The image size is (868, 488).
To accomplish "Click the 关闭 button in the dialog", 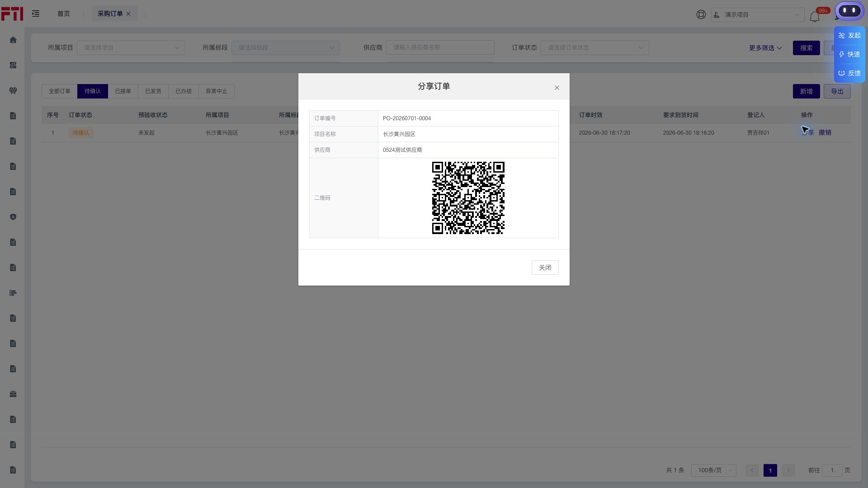I will click(545, 267).
